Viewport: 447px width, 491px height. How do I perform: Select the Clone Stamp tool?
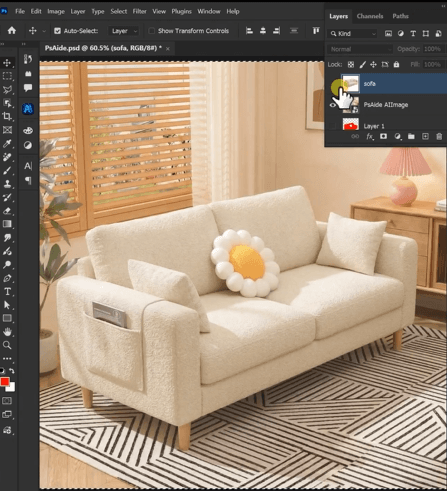coord(7,184)
